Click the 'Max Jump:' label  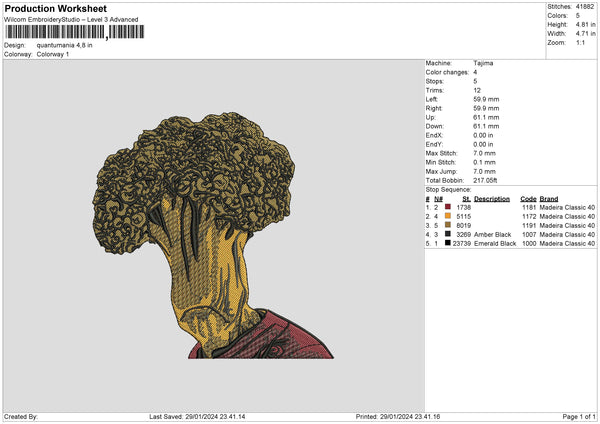pos(441,171)
